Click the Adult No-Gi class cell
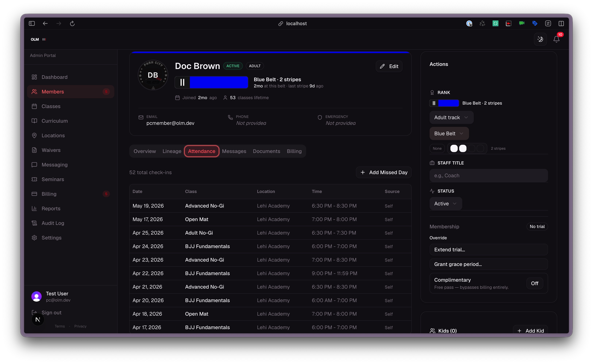The width and height of the screenshot is (593, 364). click(199, 233)
